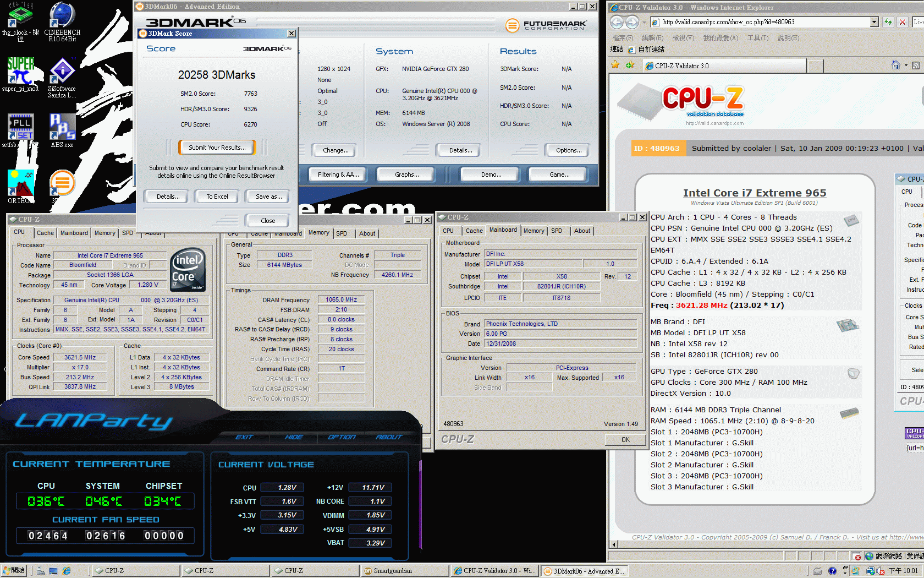Open the Server Manager quick launch icon
Viewport: 924px width, 578px height.
[41, 571]
